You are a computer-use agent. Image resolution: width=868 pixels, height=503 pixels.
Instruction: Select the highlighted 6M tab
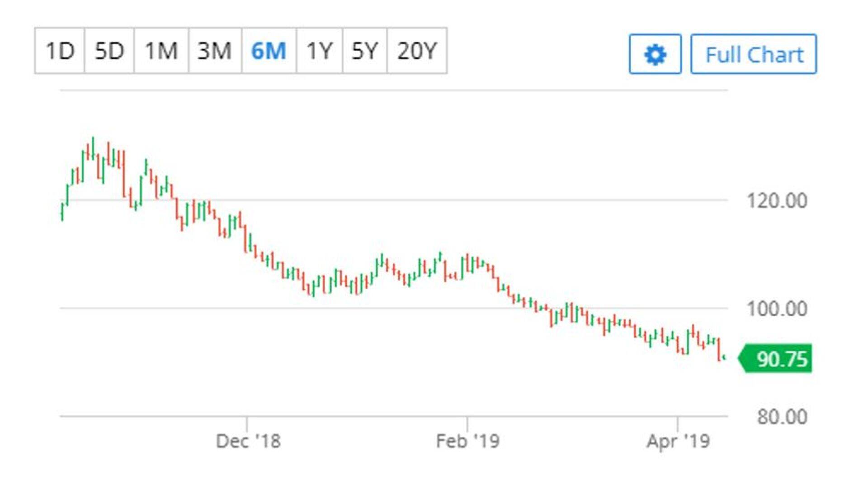[269, 51]
